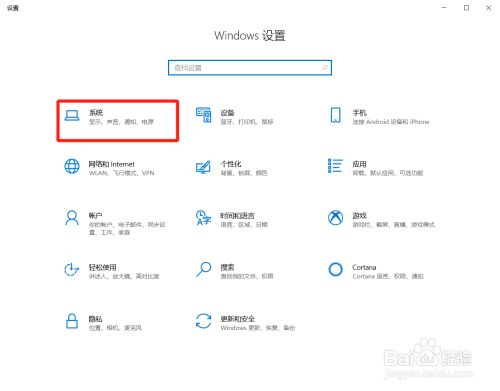
Task: Click the 系统 title text
Action: coord(96,113)
